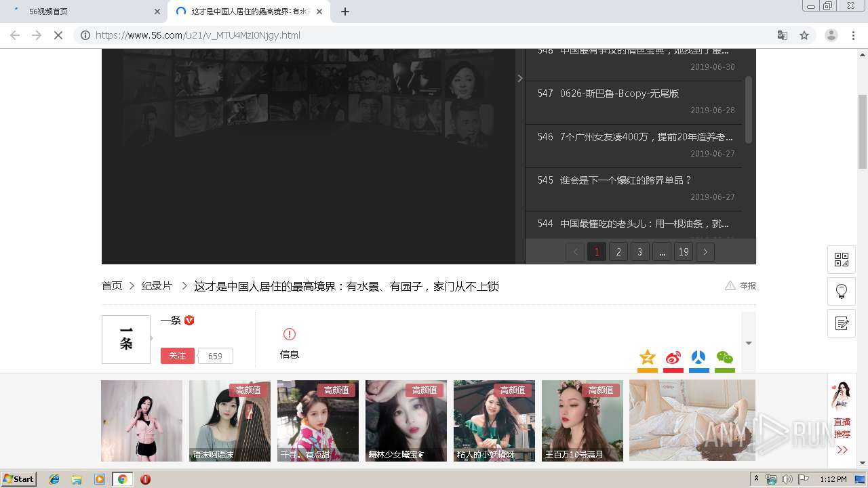Click the follower count 659

pyautogui.click(x=216, y=356)
